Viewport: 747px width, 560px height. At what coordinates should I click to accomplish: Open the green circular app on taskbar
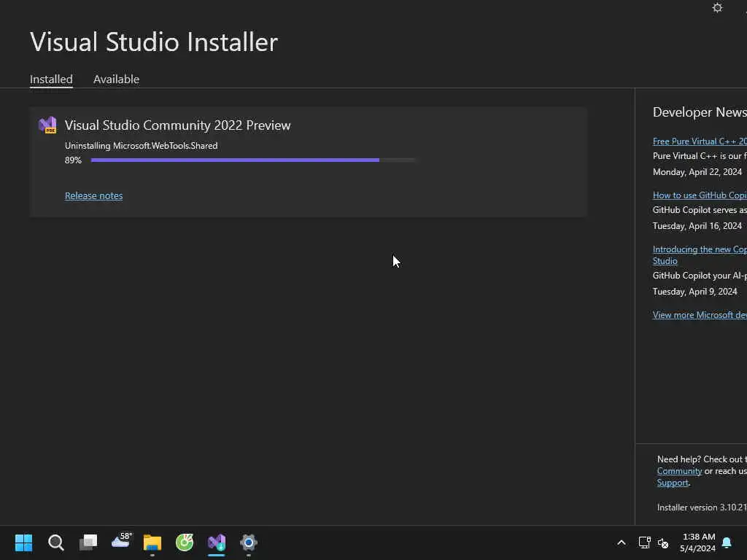click(x=185, y=542)
